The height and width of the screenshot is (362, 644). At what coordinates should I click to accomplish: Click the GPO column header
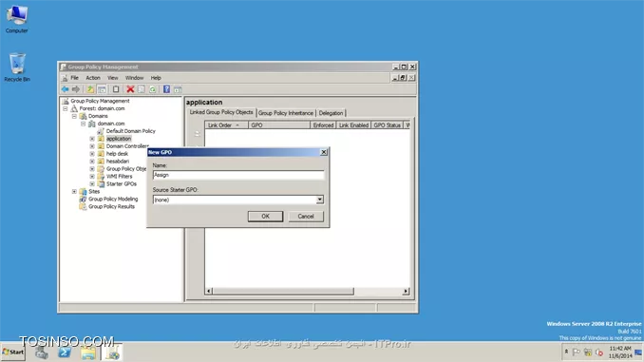(279, 124)
